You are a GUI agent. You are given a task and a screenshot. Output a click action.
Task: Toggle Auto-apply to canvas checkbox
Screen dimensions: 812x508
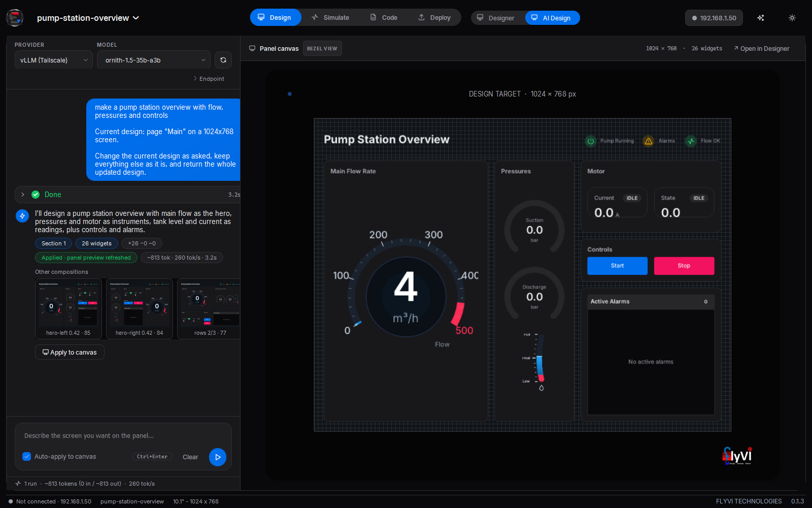27,457
